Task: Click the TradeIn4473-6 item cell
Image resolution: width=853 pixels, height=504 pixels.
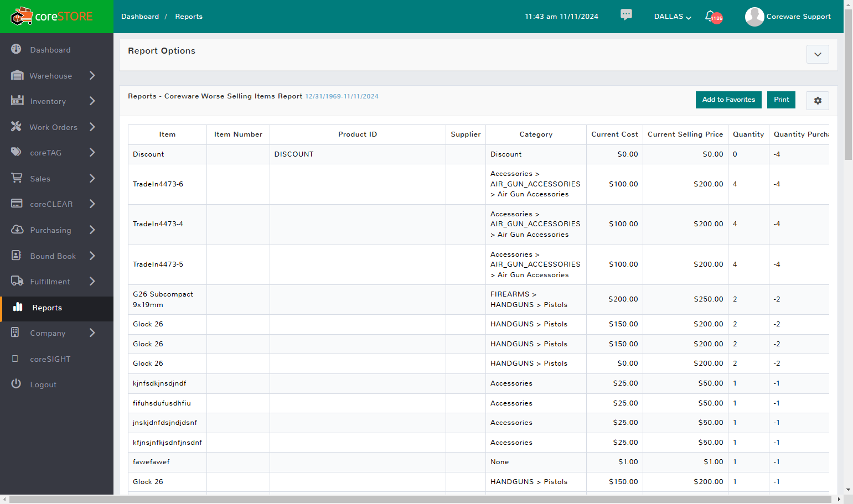Action: point(167,184)
